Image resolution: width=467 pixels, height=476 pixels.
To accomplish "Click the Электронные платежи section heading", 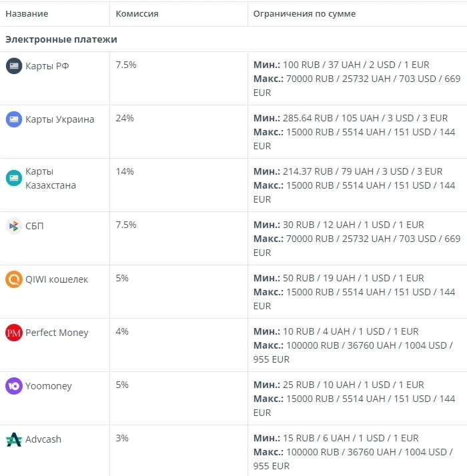I will (x=61, y=39).
